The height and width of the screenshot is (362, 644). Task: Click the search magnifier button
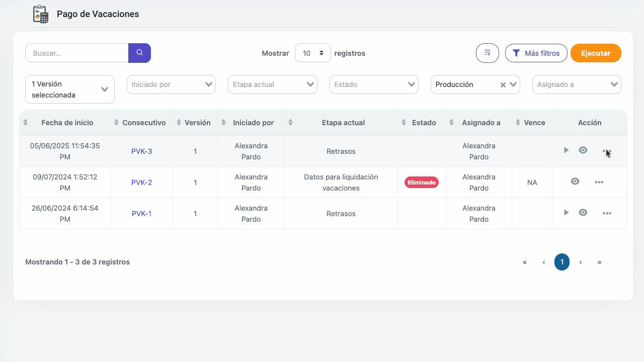click(x=139, y=53)
